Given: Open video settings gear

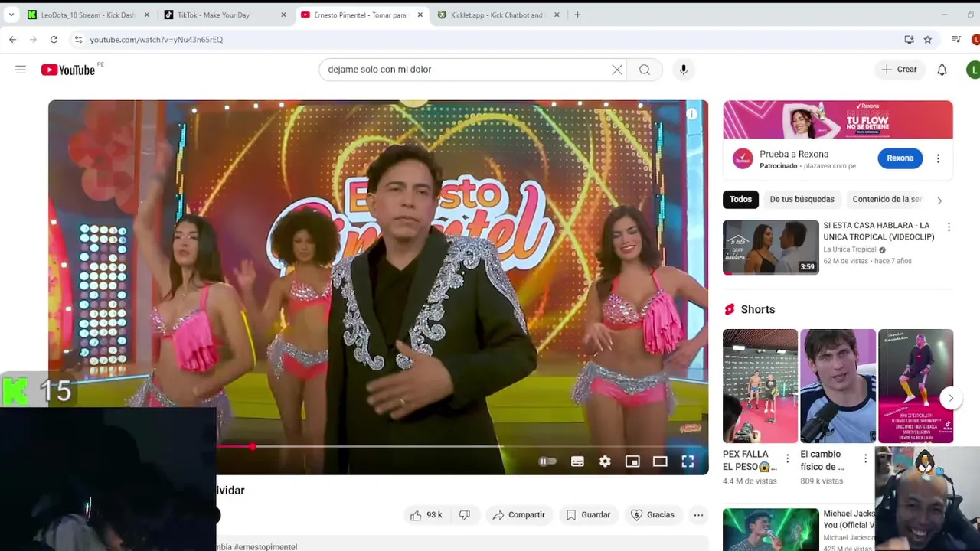Looking at the screenshot, I should click(x=605, y=461).
